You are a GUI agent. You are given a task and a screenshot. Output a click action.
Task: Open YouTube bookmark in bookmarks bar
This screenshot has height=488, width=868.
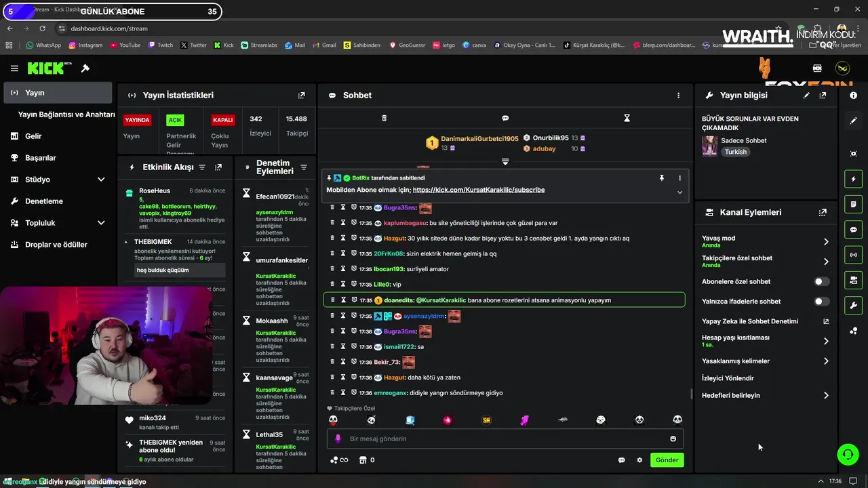point(124,45)
